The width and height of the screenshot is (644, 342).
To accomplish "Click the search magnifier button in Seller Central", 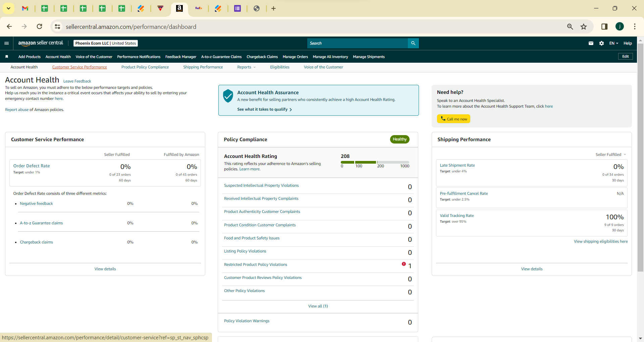I will (x=413, y=43).
